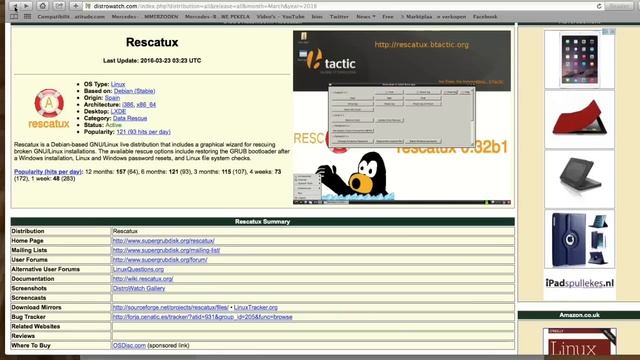Open Popularity (hits per day) link

[48, 172]
